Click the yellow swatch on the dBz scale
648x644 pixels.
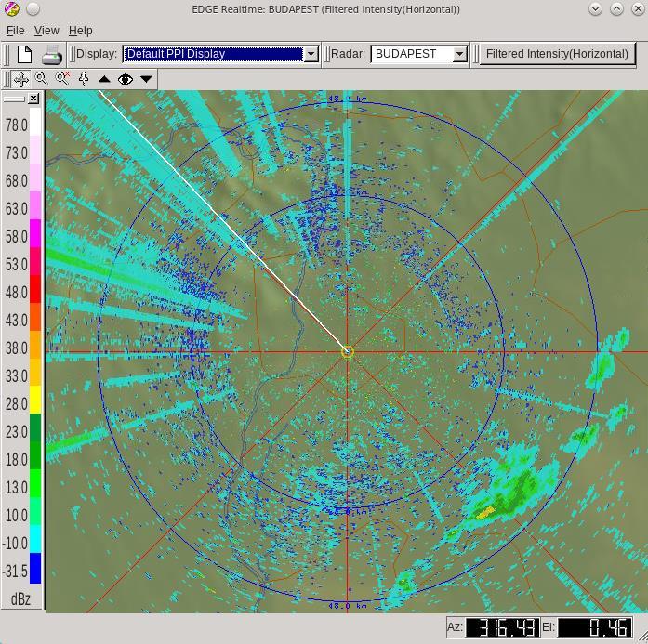35,400
